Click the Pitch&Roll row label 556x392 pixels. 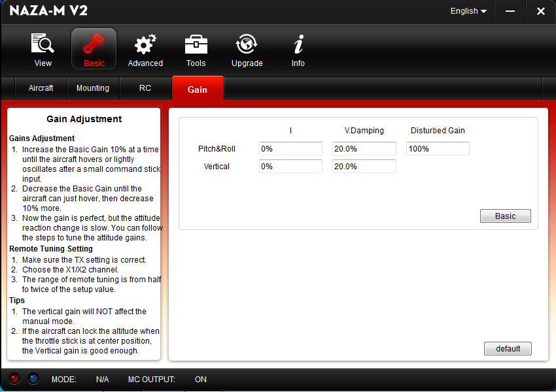pyautogui.click(x=217, y=149)
